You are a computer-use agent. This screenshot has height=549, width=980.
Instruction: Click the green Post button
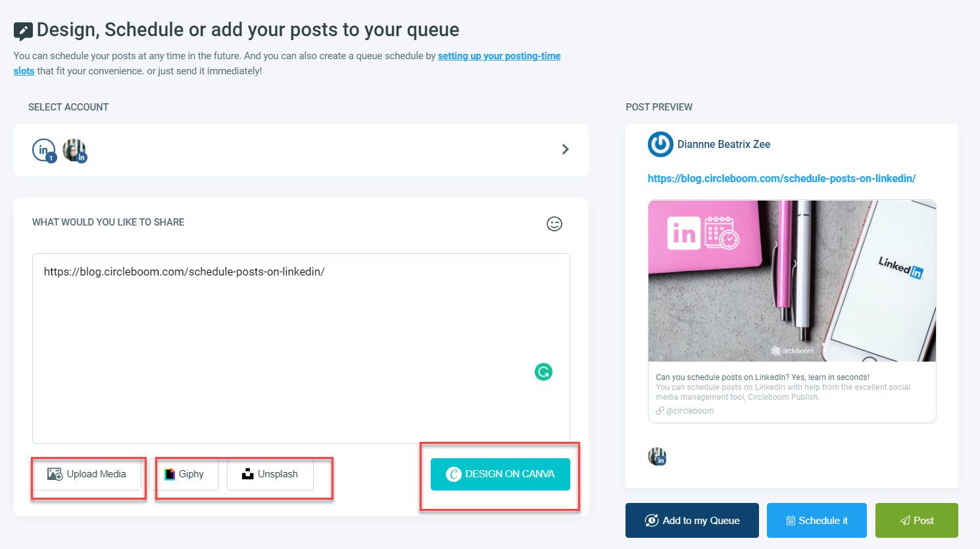click(916, 520)
